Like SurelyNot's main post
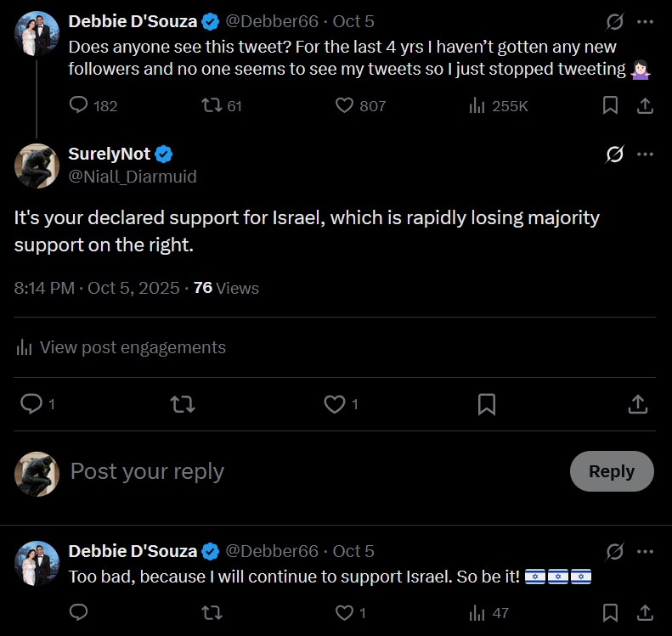This screenshot has width=672, height=636. [335, 404]
